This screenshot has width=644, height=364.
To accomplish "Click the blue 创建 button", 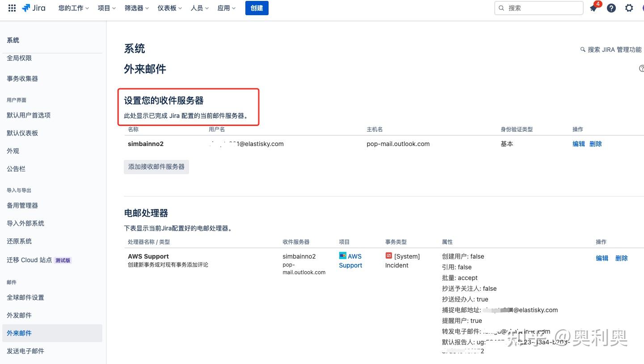I will tap(257, 8).
